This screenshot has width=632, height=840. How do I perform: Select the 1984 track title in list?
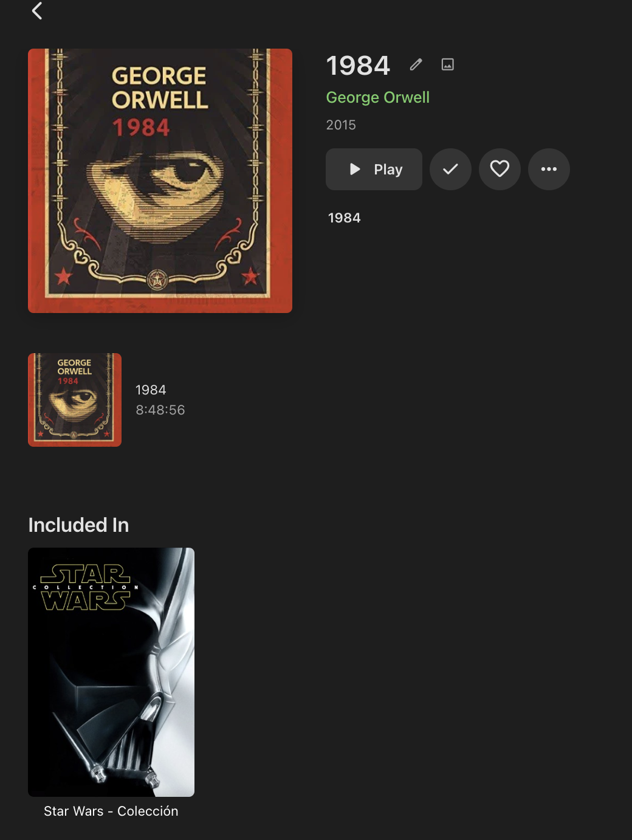pyautogui.click(x=151, y=390)
